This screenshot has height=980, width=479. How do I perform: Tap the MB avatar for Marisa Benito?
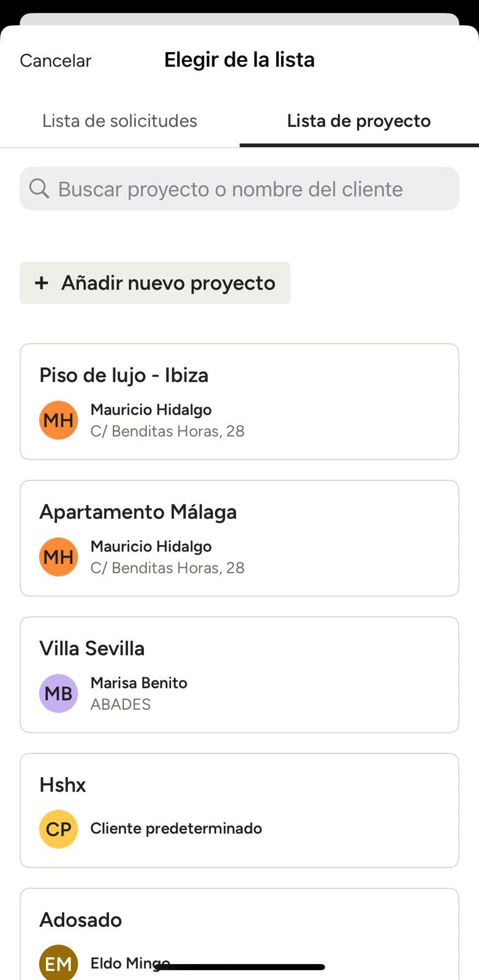58,693
